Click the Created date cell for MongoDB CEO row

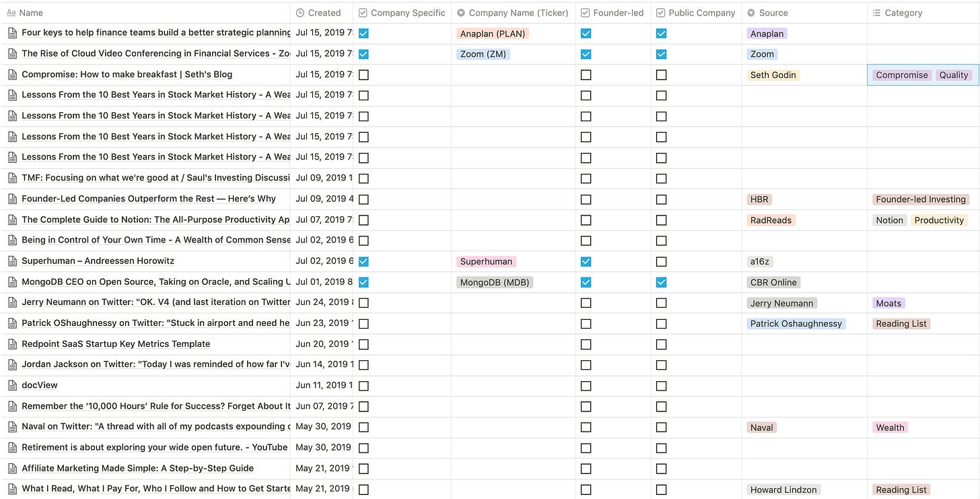322,282
